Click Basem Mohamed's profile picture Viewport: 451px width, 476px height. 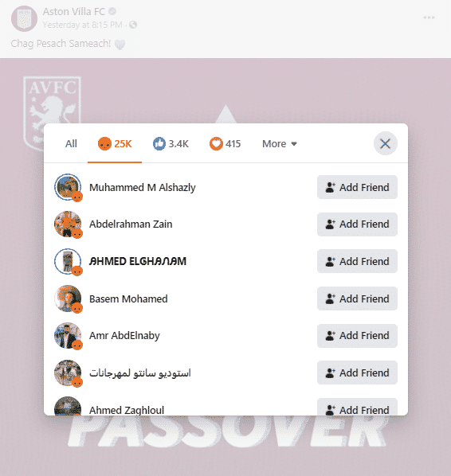tap(68, 298)
